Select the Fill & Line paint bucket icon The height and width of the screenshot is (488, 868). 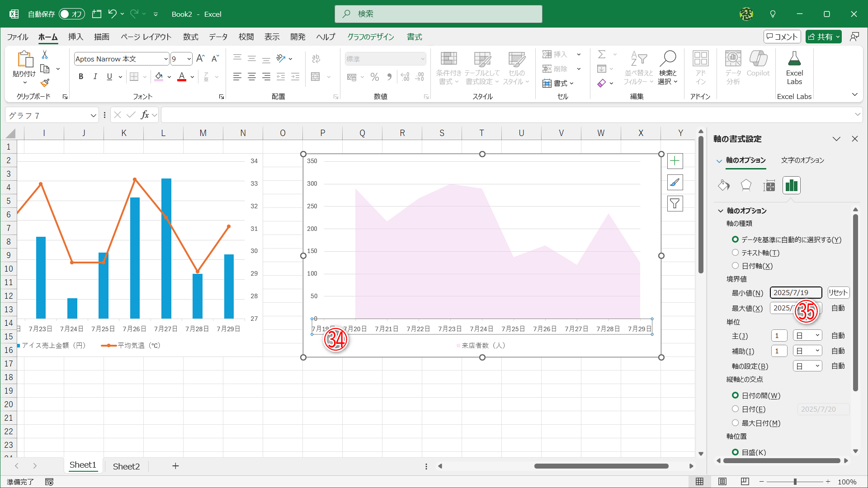(x=723, y=185)
